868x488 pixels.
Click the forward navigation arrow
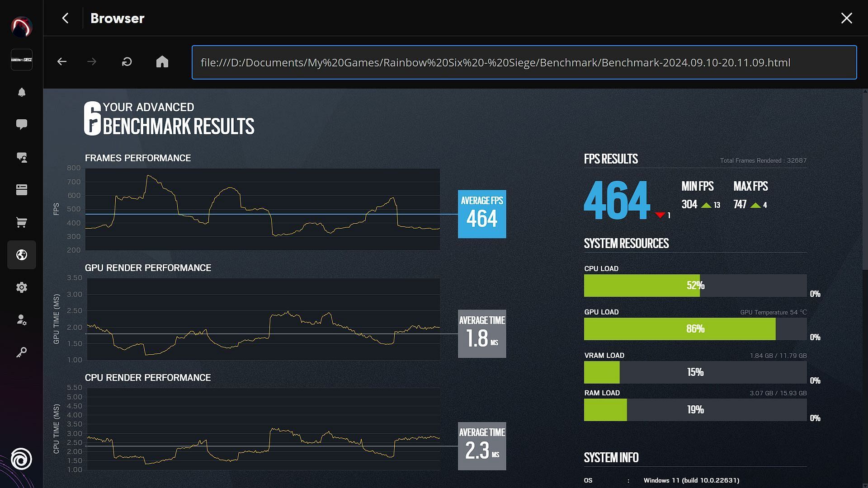click(92, 61)
